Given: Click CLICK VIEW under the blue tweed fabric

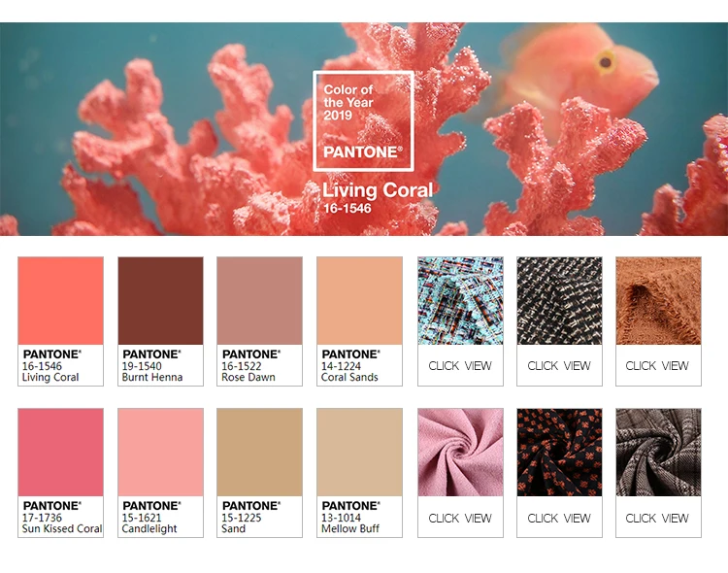Looking at the screenshot, I should pyautogui.click(x=460, y=366).
